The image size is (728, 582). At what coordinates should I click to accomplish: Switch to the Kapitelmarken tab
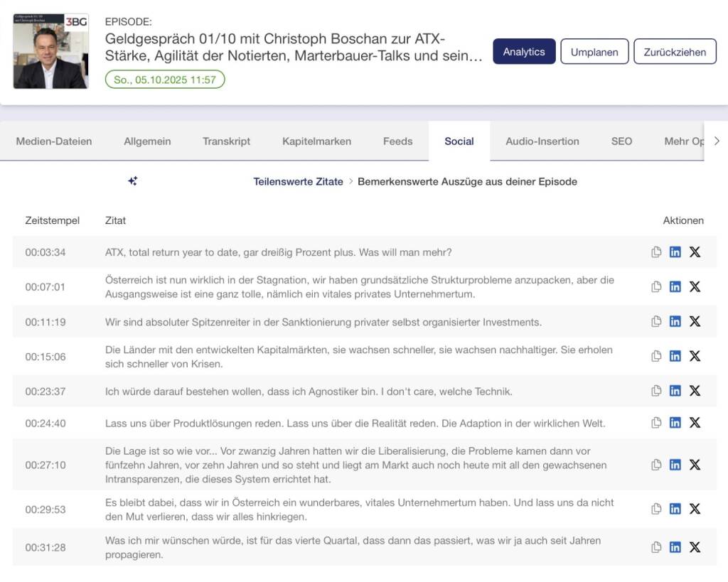click(316, 141)
